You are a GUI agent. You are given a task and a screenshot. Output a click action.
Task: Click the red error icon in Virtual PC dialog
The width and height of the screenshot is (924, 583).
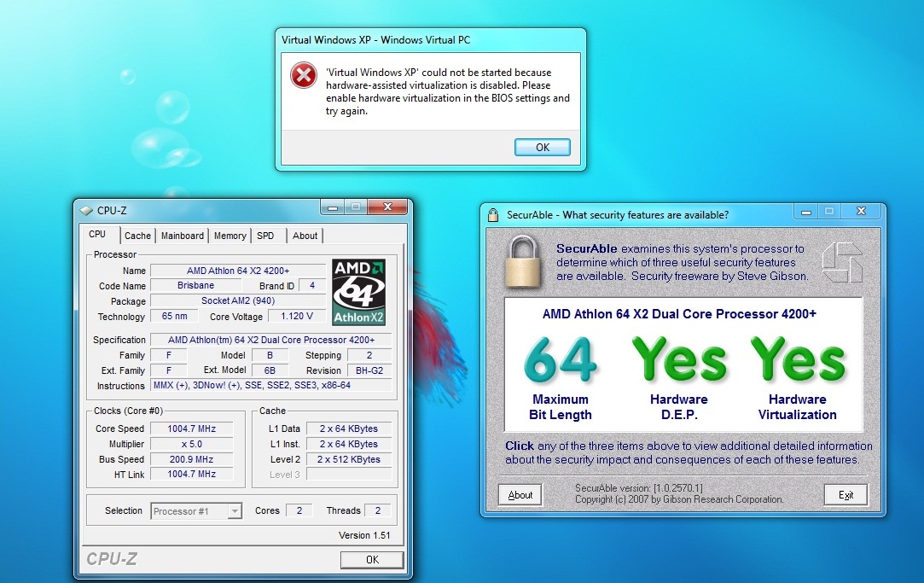[x=304, y=75]
